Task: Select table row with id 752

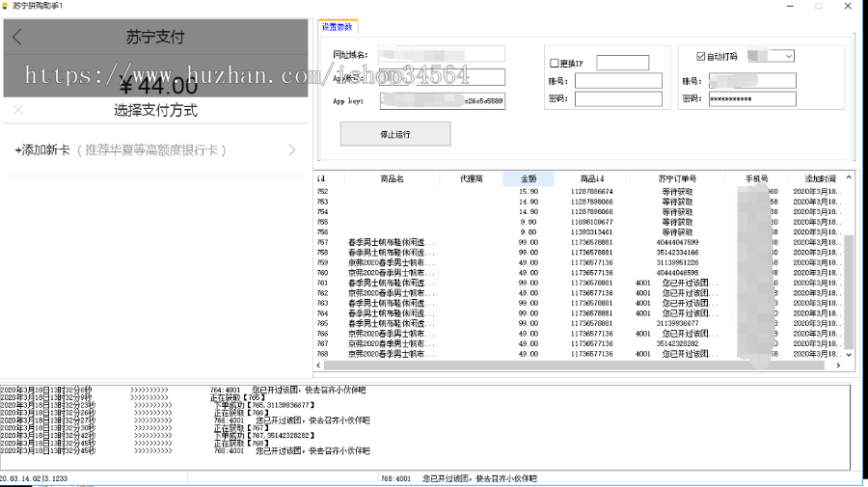Action: coord(579,192)
